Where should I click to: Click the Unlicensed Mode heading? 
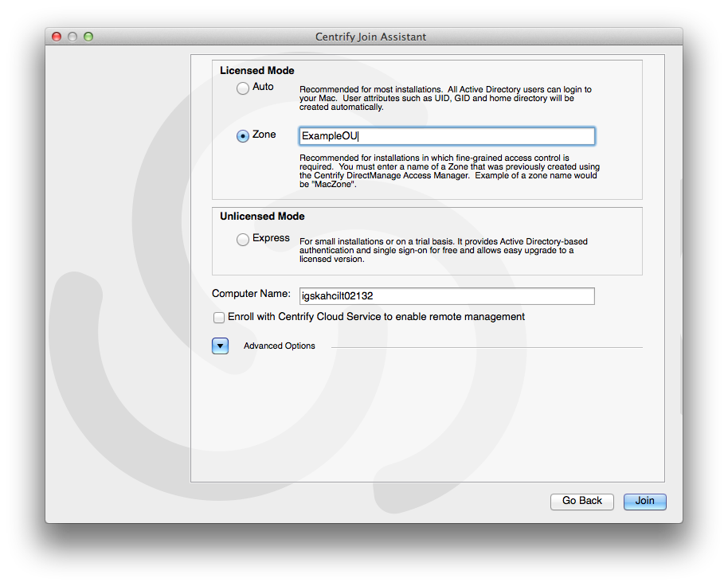[262, 217]
